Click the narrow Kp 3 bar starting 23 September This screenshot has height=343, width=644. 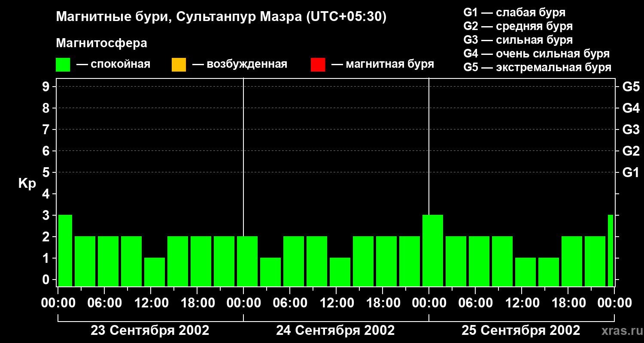(65, 250)
